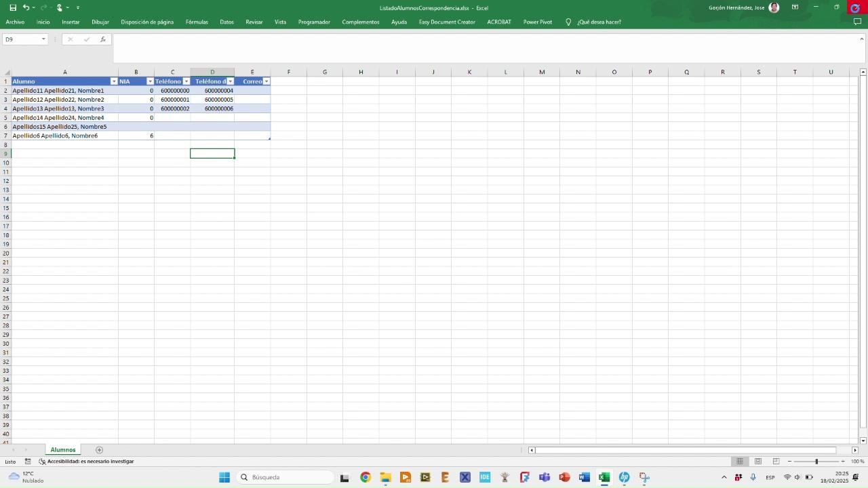Open the NIA column filter dropdown
868x488 pixels.
150,81
